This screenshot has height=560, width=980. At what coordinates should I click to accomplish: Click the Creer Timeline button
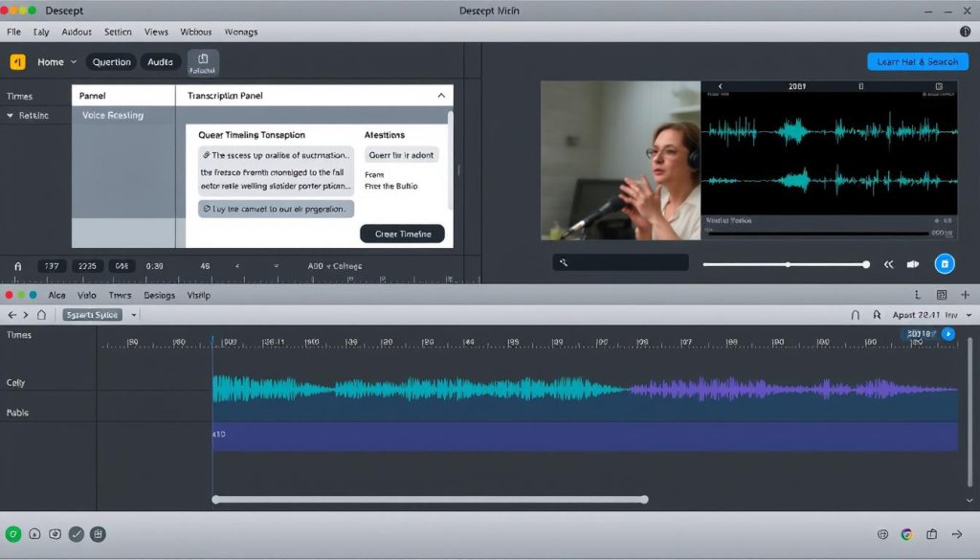(402, 234)
